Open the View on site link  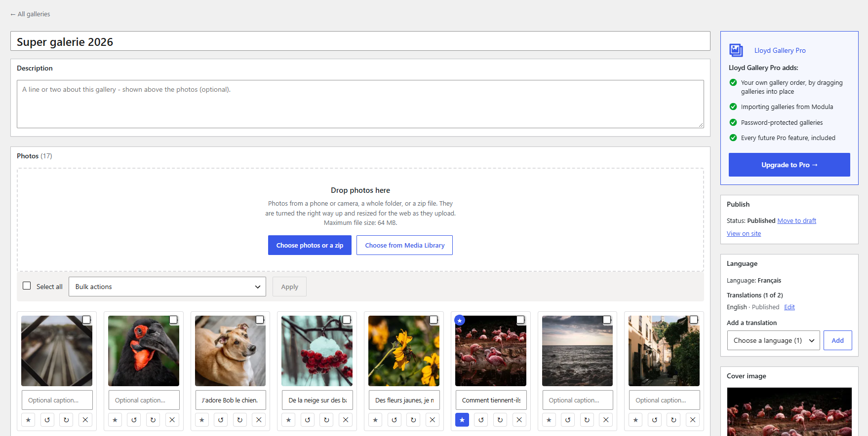coord(744,234)
